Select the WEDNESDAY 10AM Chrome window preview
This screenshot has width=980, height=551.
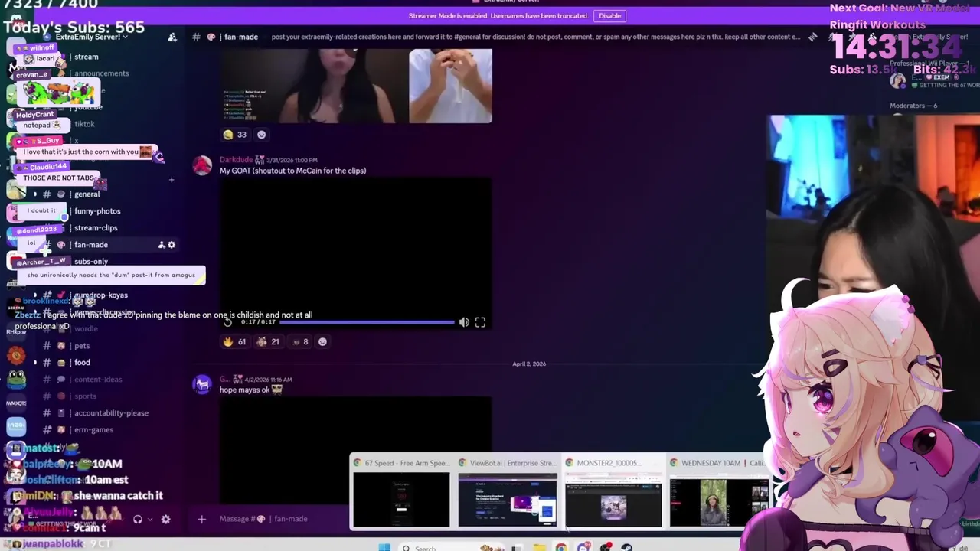(x=718, y=493)
